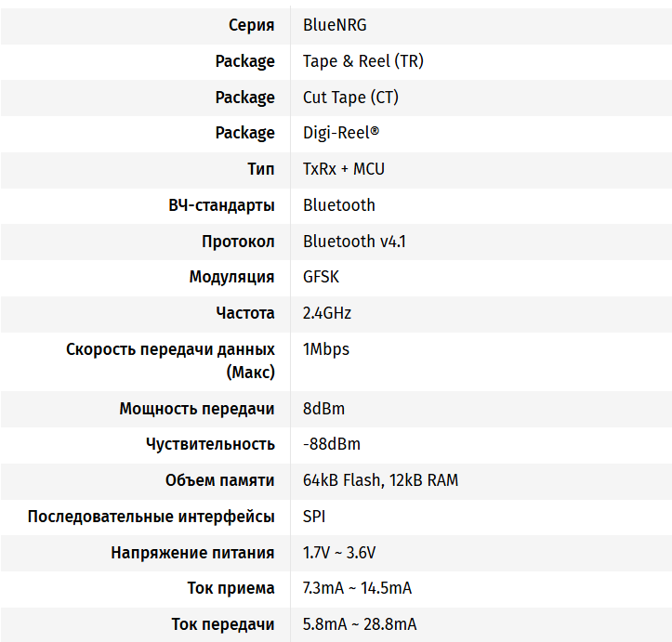The image size is (672, 642).
Task: Select the Digi-Reel® package value
Action: tap(341, 133)
